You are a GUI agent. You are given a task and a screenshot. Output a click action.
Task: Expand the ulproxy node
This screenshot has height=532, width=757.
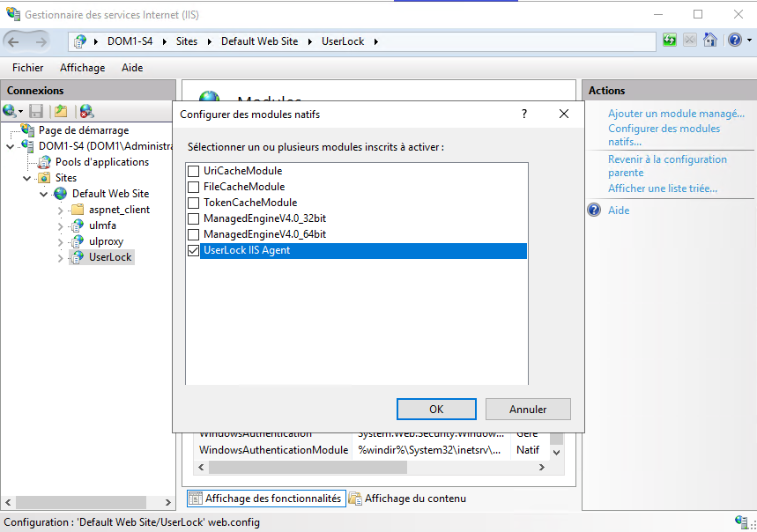pos(60,242)
